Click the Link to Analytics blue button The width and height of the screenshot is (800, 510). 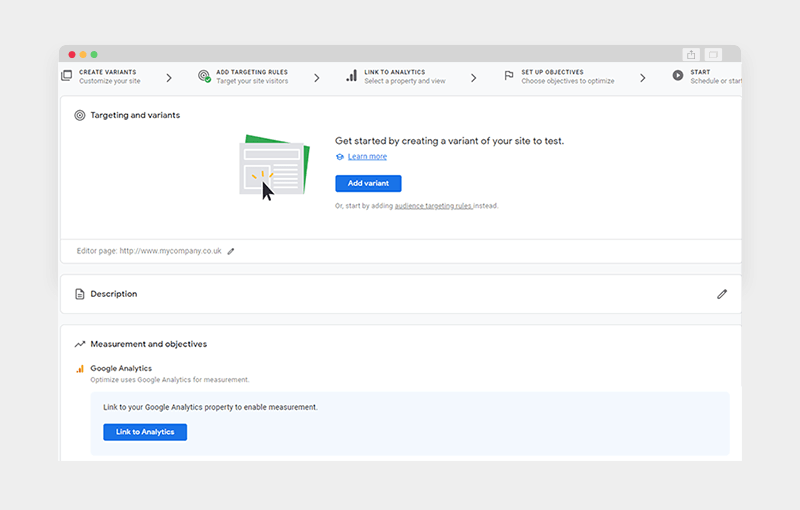click(145, 432)
